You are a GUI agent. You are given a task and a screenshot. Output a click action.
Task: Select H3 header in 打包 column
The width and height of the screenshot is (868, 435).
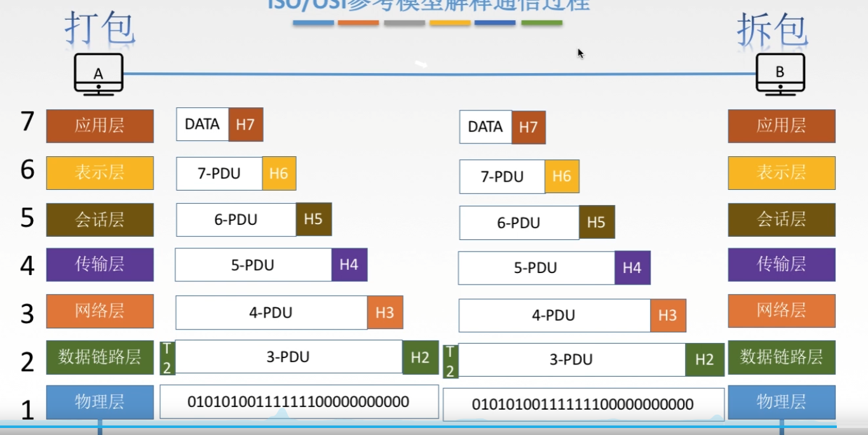tap(385, 312)
